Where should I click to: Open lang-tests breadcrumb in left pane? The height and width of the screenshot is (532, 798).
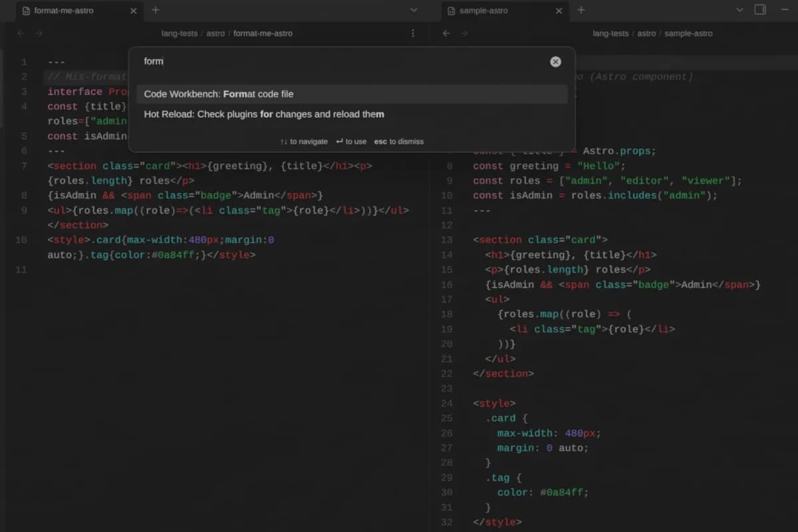pyautogui.click(x=180, y=33)
